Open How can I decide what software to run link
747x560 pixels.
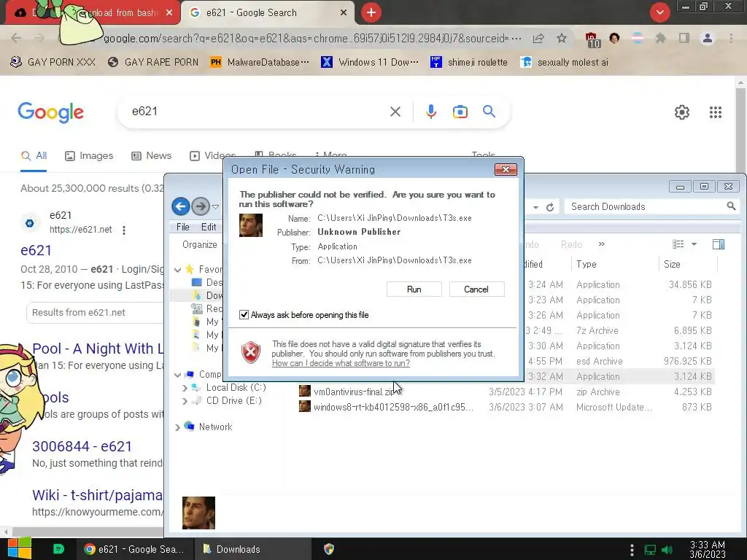[341, 363]
